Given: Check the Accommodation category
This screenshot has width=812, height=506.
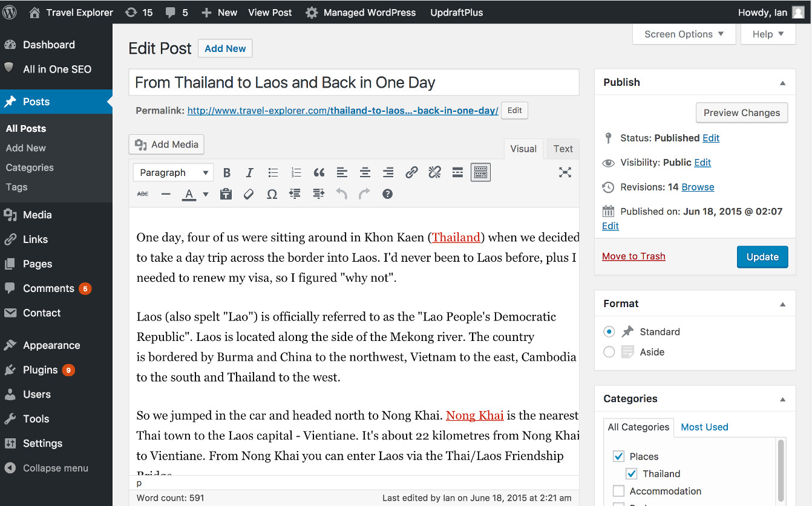Looking at the screenshot, I should click(x=618, y=491).
